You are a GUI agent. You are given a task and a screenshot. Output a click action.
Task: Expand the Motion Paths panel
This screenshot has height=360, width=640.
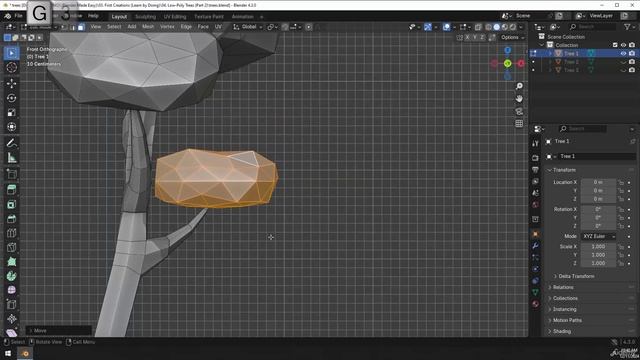(567, 320)
